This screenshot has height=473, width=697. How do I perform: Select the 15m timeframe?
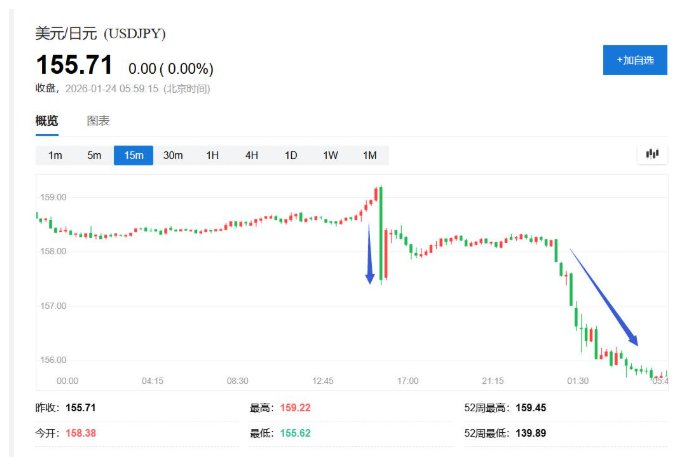click(133, 155)
